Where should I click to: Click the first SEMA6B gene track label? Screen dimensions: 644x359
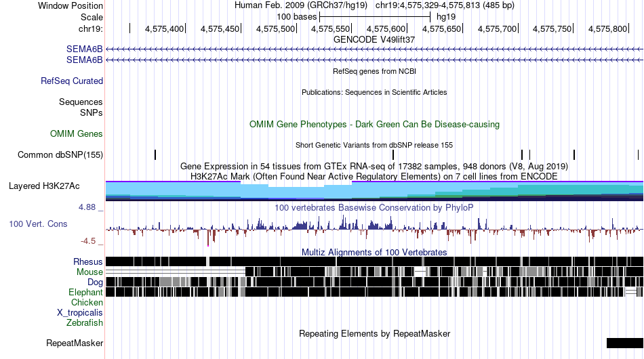click(x=84, y=49)
